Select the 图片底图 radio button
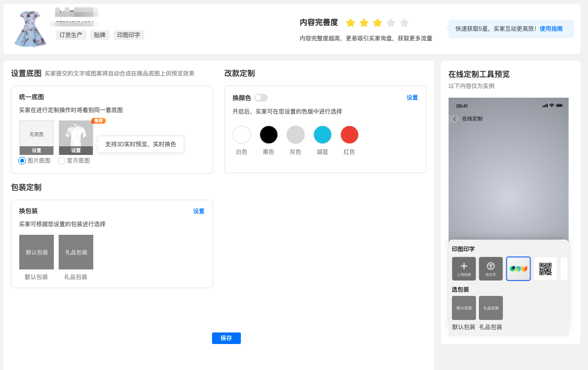This screenshot has height=370, width=588. [22, 161]
